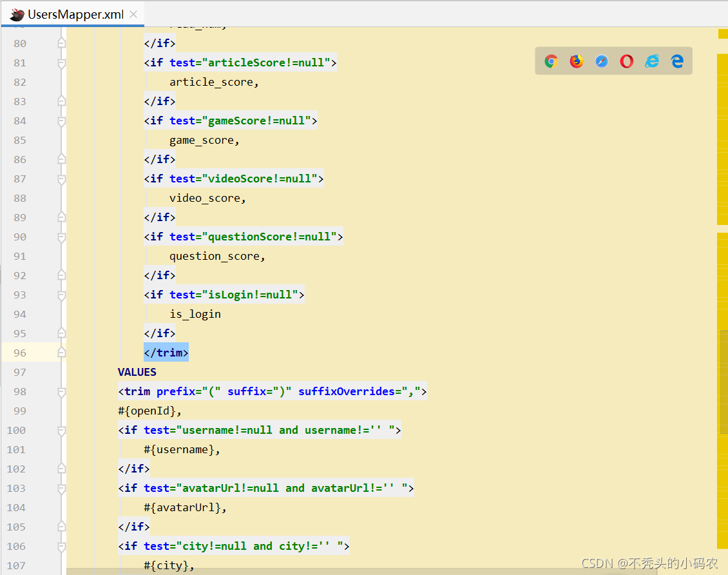Viewport: 728px width, 575px height.
Task: Collapse the gameScore if block at line 84
Action: point(61,121)
